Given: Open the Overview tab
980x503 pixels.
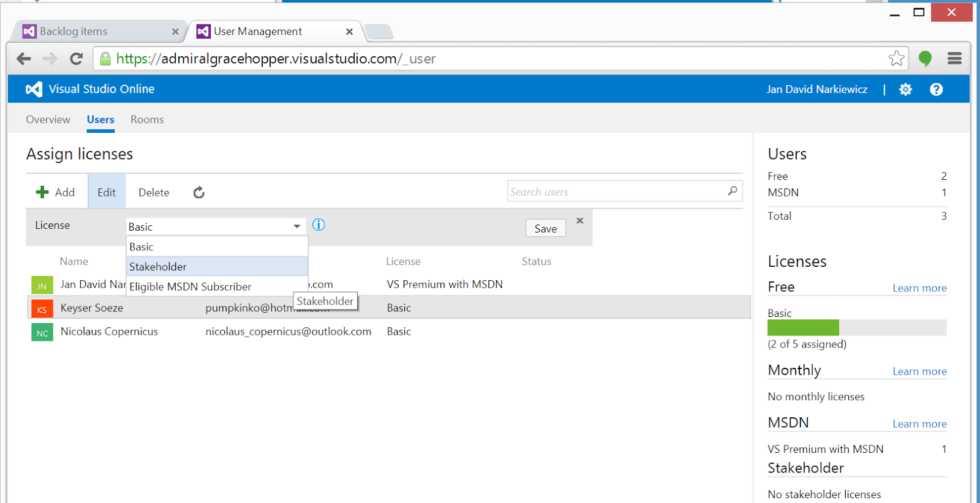Looking at the screenshot, I should click(48, 119).
